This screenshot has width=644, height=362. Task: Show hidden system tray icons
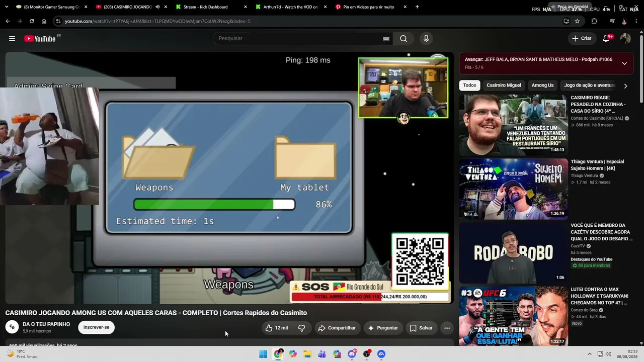[x=589, y=354]
